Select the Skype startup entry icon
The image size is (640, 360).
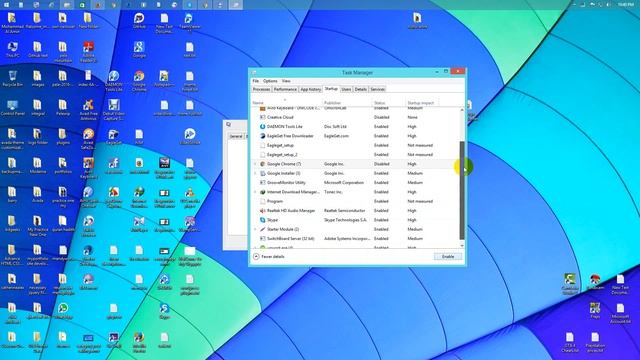point(262,220)
